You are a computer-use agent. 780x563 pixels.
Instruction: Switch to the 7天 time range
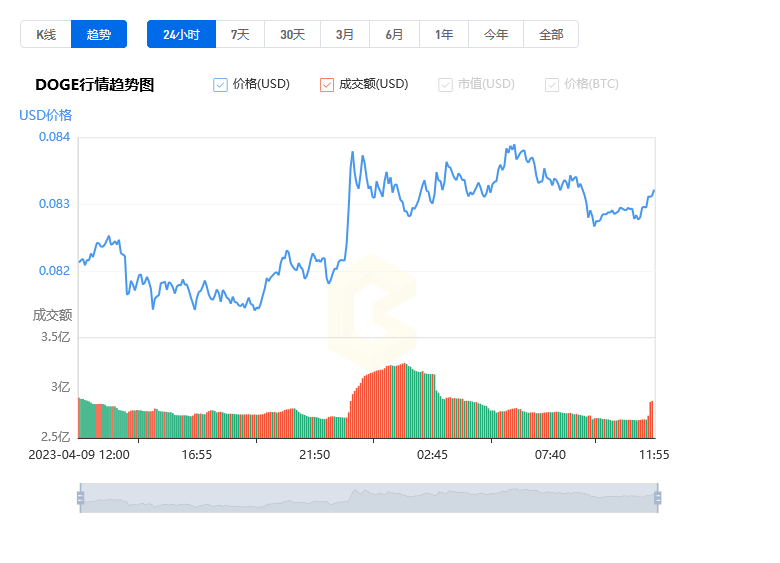240,34
